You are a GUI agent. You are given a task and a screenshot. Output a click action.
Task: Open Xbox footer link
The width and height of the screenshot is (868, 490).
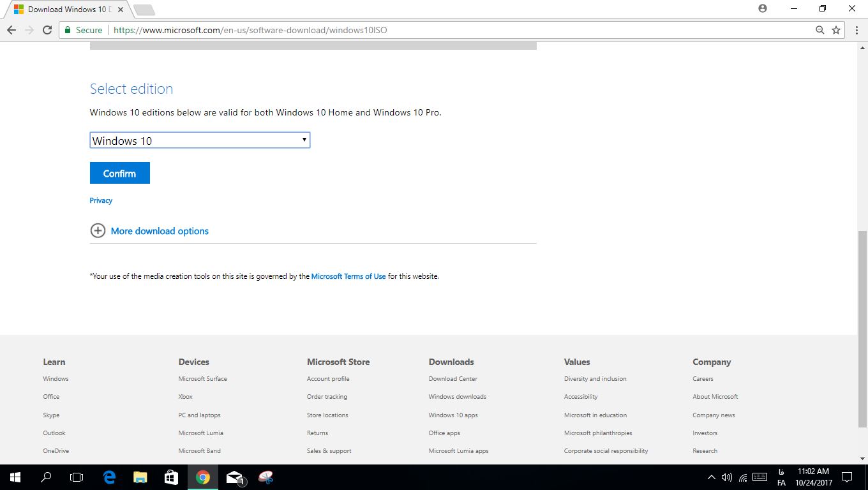[x=185, y=397]
